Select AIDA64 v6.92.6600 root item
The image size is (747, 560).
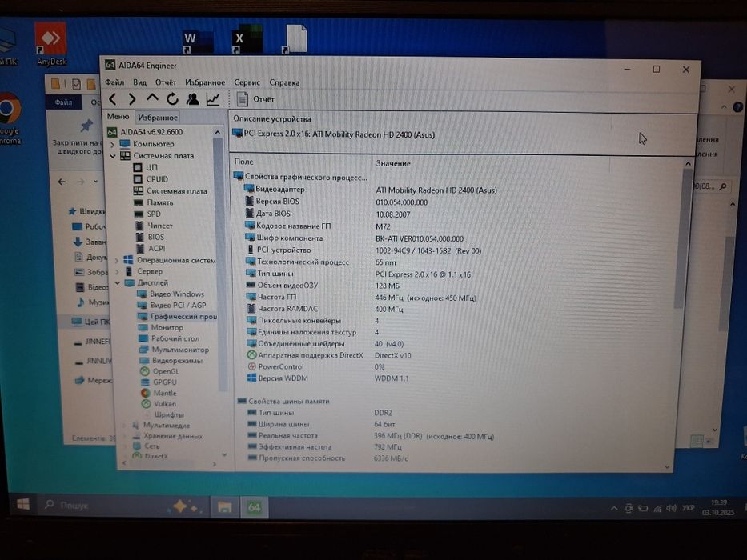tap(145, 132)
